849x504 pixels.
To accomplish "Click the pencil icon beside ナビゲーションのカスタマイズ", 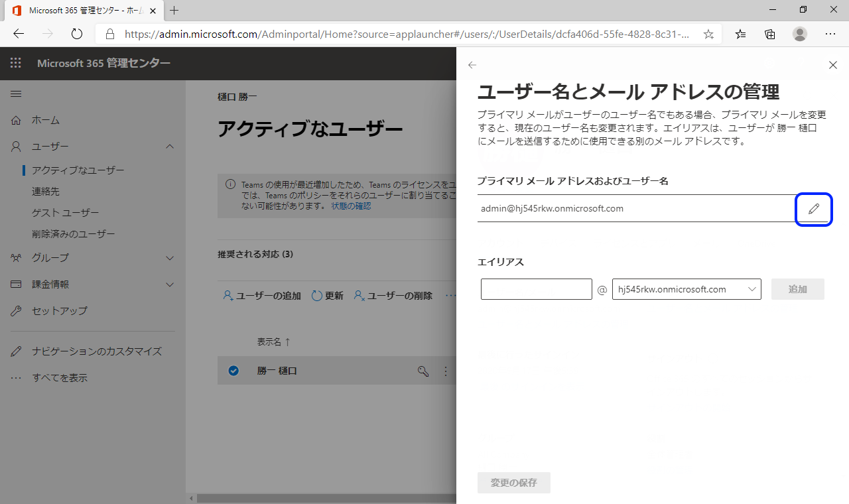I will pyautogui.click(x=17, y=351).
